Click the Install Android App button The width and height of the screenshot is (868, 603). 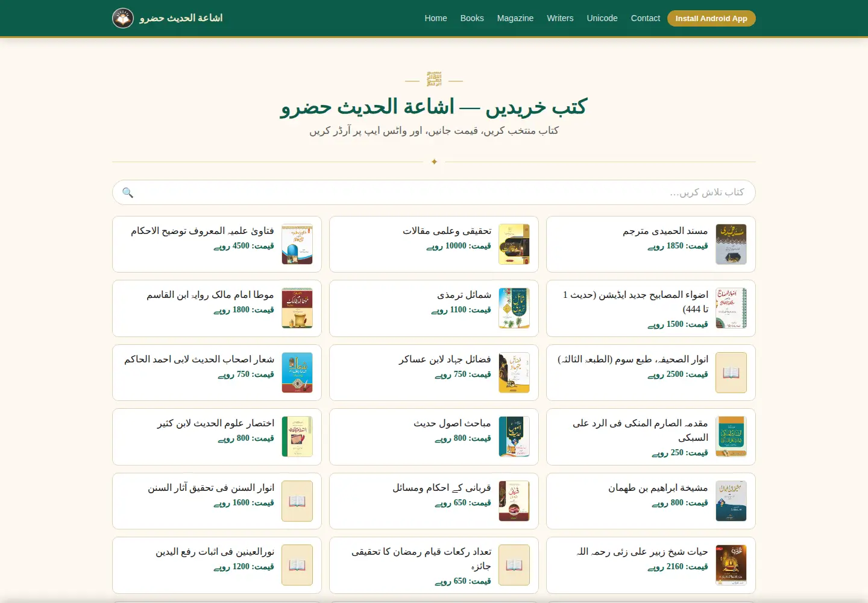coord(711,18)
